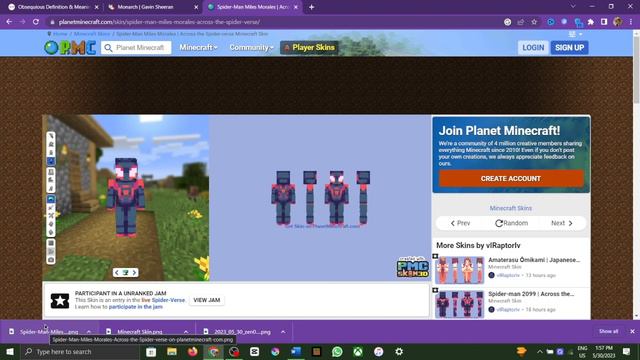The height and width of the screenshot is (360, 640).
Task: Open Word from the taskbar
Action: (296, 351)
